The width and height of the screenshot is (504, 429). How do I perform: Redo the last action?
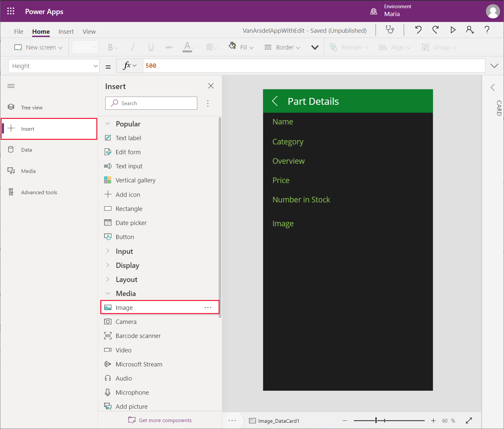(436, 30)
